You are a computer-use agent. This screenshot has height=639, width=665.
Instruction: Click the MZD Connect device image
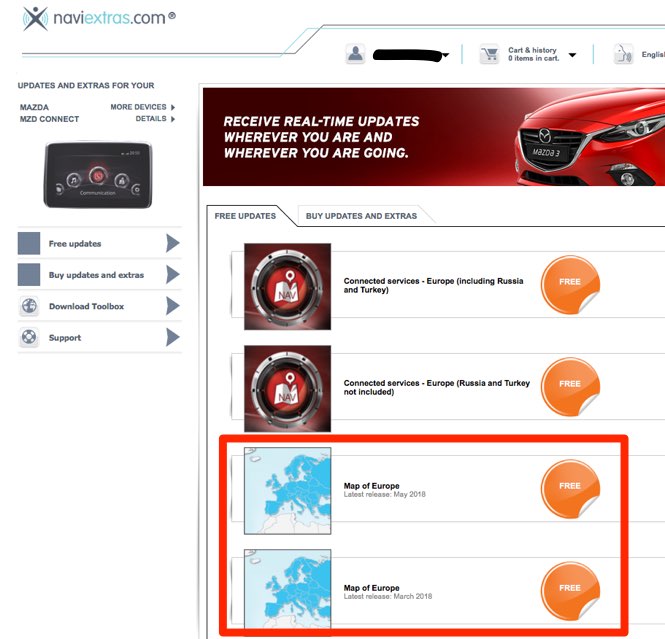98,175
